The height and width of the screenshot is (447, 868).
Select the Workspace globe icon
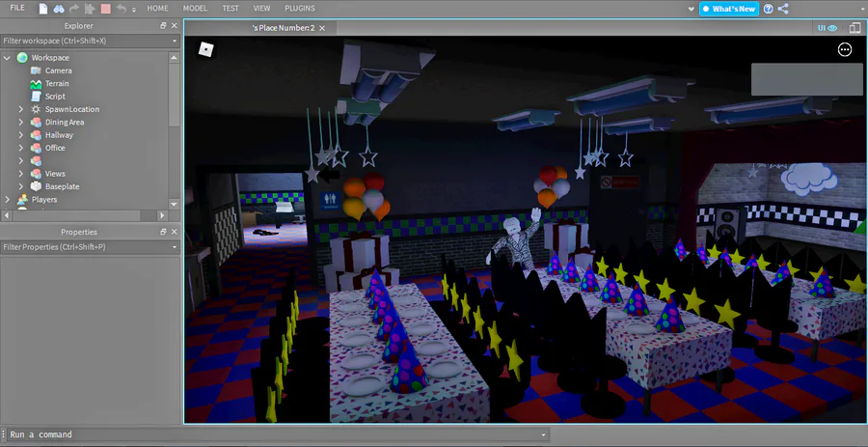22,58
